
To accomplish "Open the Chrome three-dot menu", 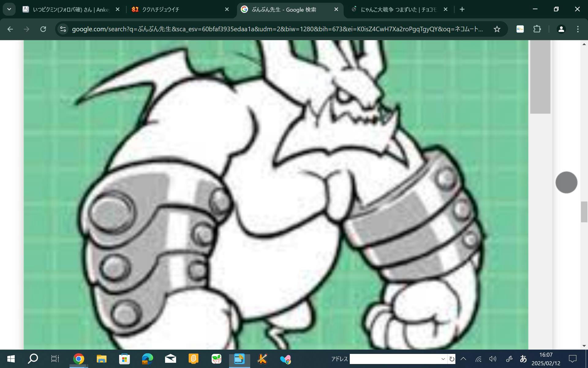I will pyautogui.click(x=578, y=29).
